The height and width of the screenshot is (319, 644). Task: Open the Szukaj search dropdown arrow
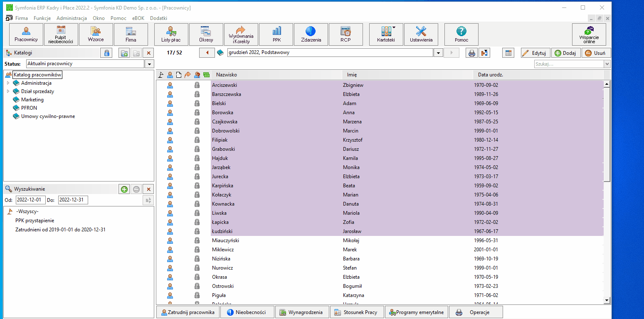tap(607, 64)
